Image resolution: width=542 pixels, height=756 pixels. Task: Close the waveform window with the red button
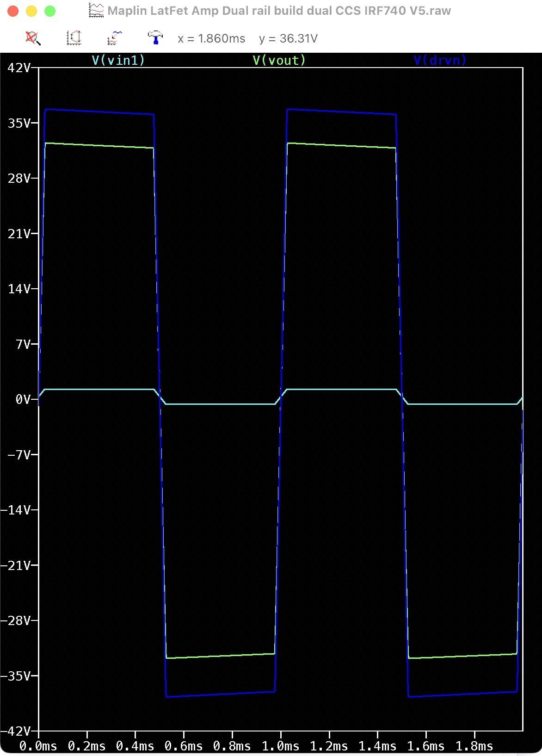coord(13,11)
